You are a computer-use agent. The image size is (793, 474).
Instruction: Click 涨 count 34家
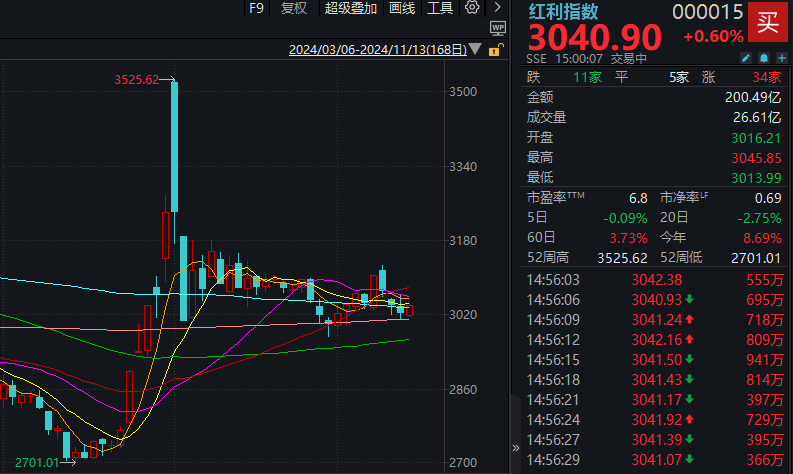pos(767,77)
